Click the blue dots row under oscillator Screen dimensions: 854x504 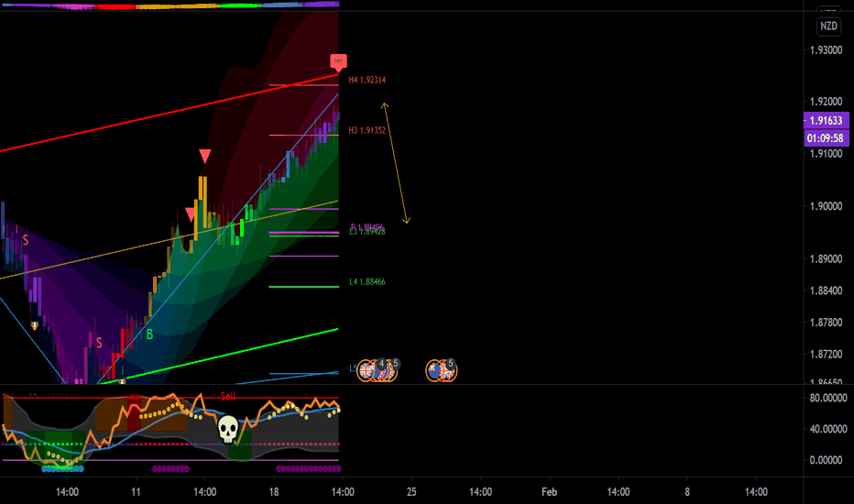click(62, 468)
